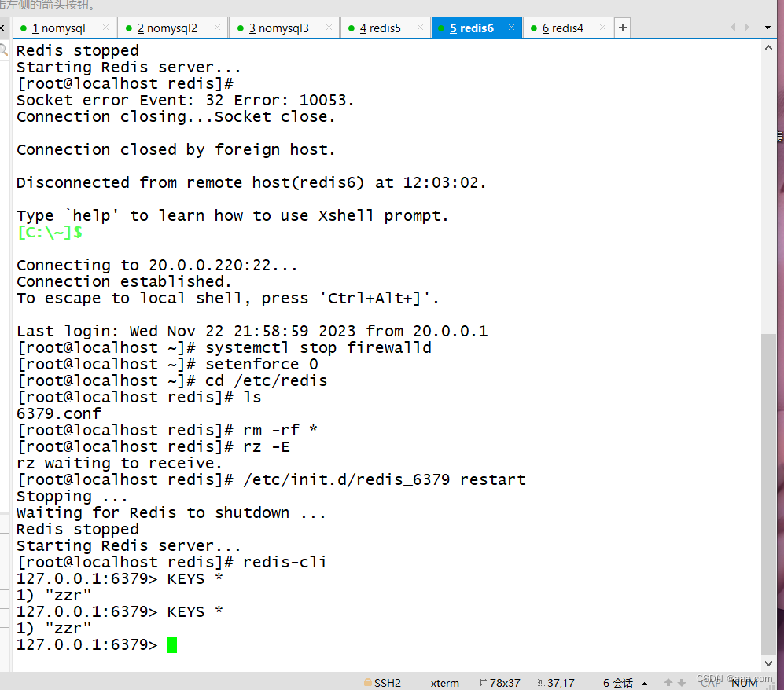
Task: Click the green status dot on nomysql tab
Action: click(24, 27)
